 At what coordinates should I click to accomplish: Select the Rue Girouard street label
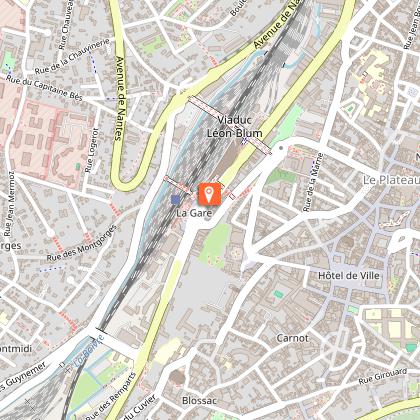383,376
